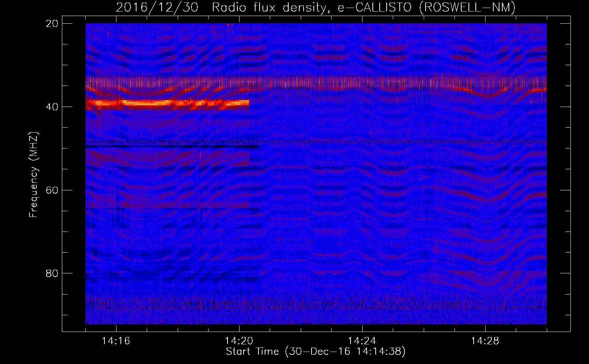Click the black horizontal line near 50 MHz
The image size is (589, 364).
[x=172, y=146]
